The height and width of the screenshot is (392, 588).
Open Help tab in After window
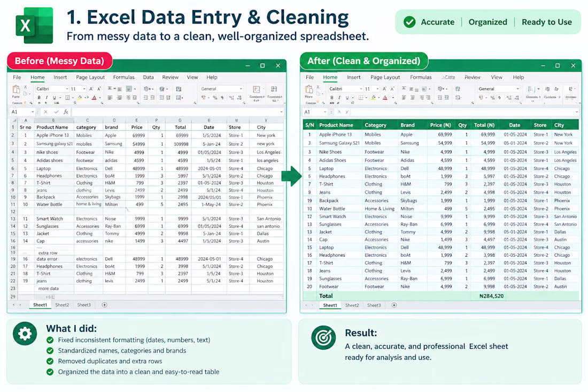519,77
